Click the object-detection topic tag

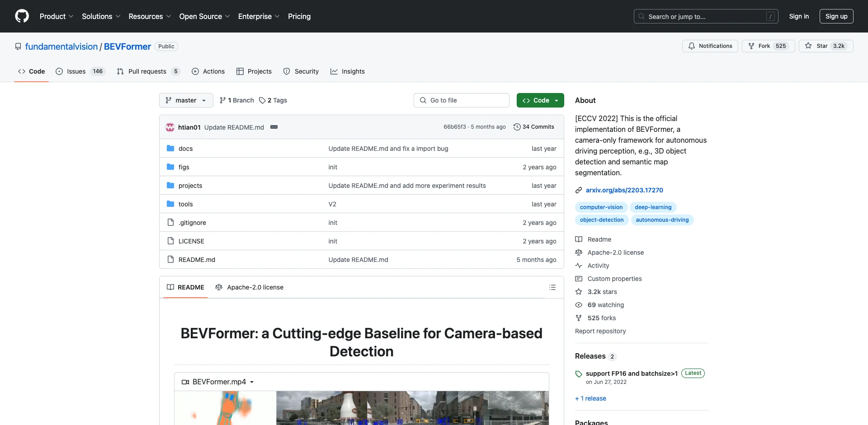pyautogui.click(x=602, y=220)
